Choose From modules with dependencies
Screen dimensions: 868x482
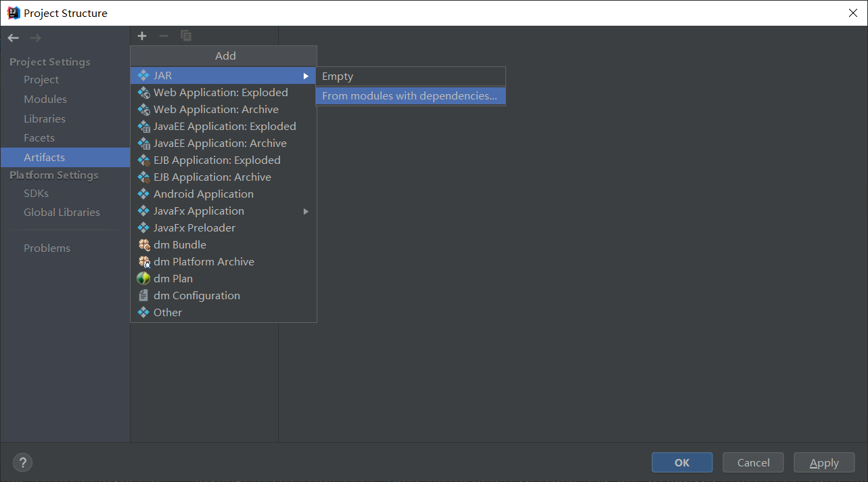tap(411, 96)
